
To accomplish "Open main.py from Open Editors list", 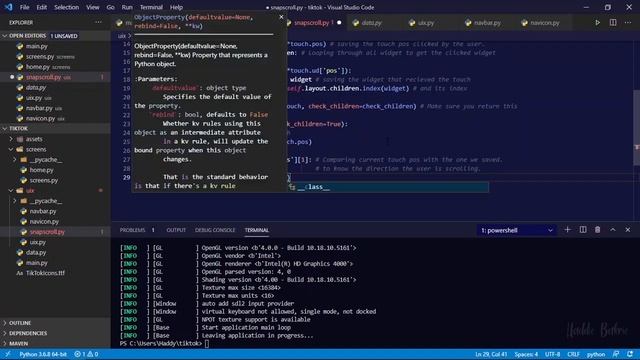I will coord(37,46).
